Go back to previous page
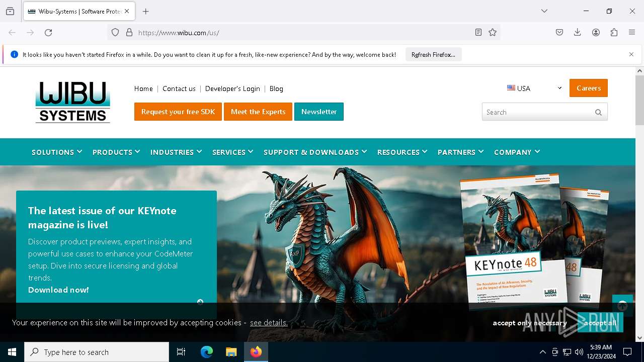The width and height of the screenshot is (644, 362). coord(12,32)
